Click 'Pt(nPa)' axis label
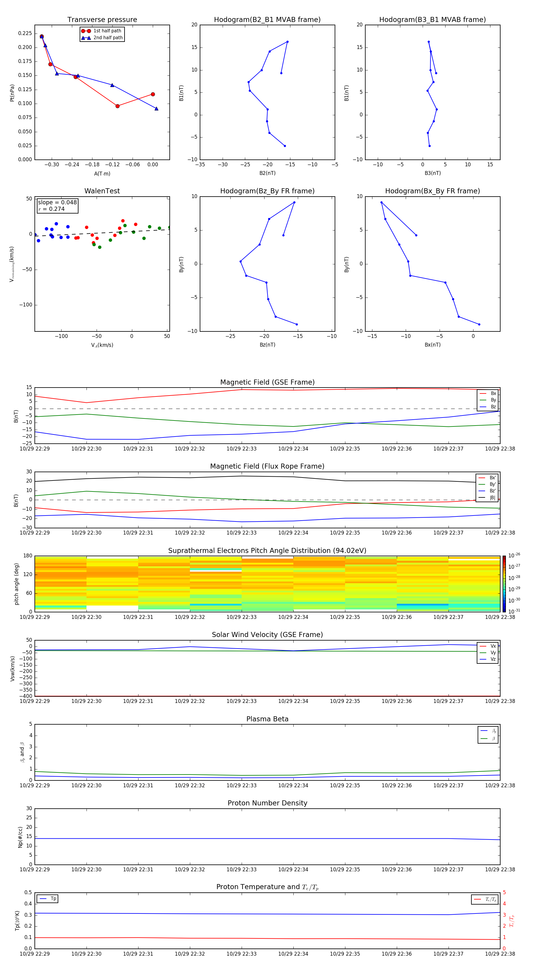Screen dimensions: 535x980 coord(12,92)
